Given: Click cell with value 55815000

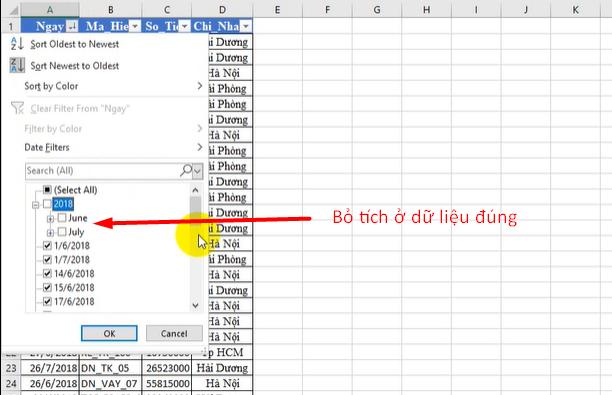Looking at the screenshot, I should click(x=167, y=384).
